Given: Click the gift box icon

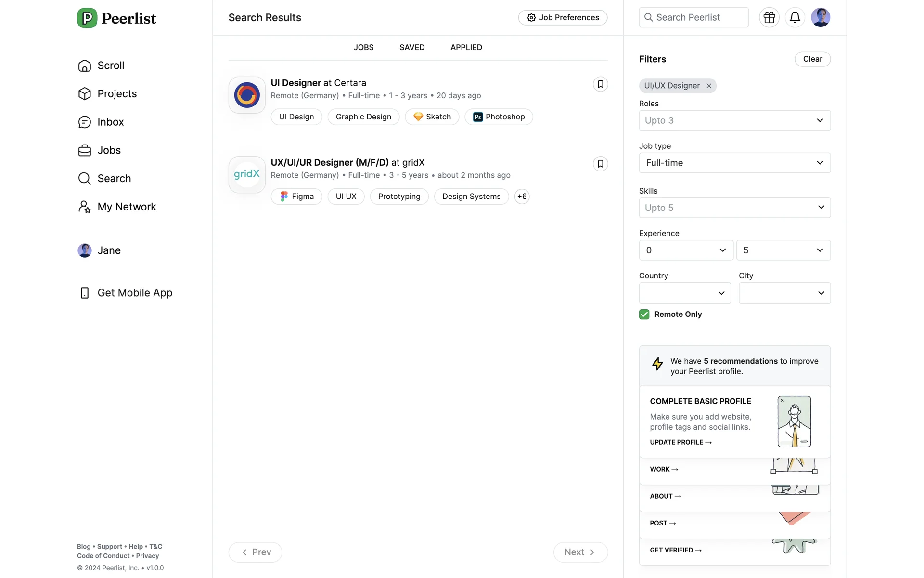Looking at the screenshot, I should 769,17.
